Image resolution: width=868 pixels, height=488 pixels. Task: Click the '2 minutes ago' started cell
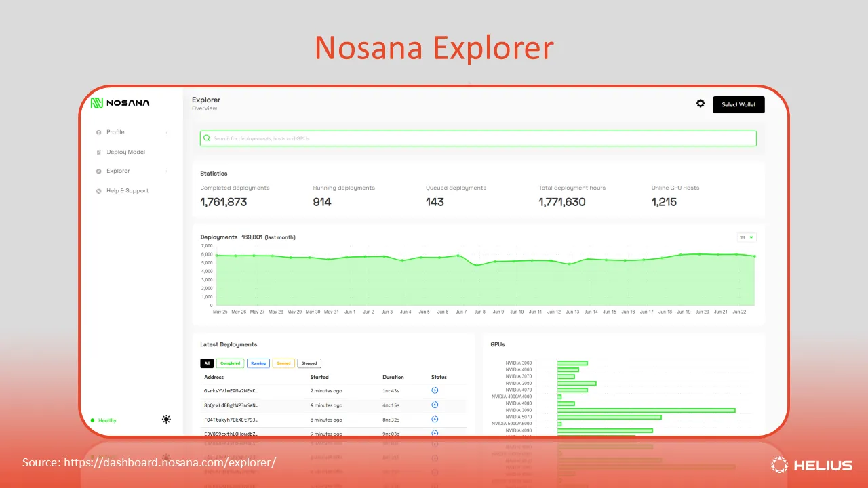click(x=326, y=391)
